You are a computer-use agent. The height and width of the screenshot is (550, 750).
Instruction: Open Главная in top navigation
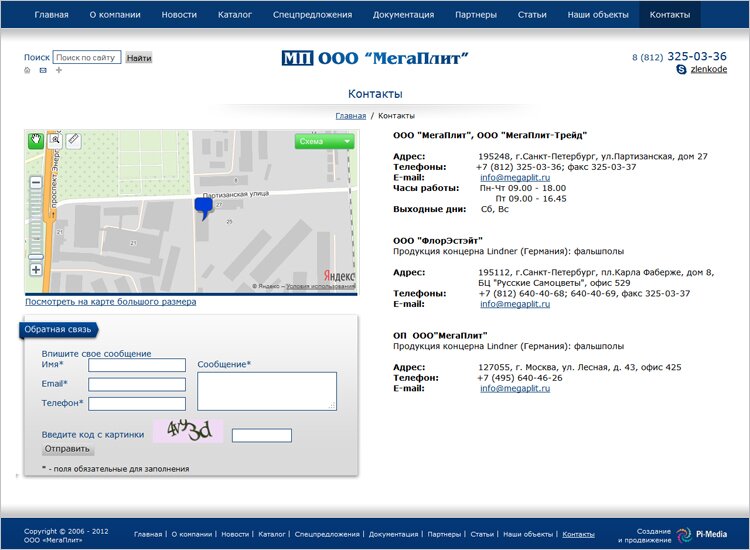tap(51, 14)
